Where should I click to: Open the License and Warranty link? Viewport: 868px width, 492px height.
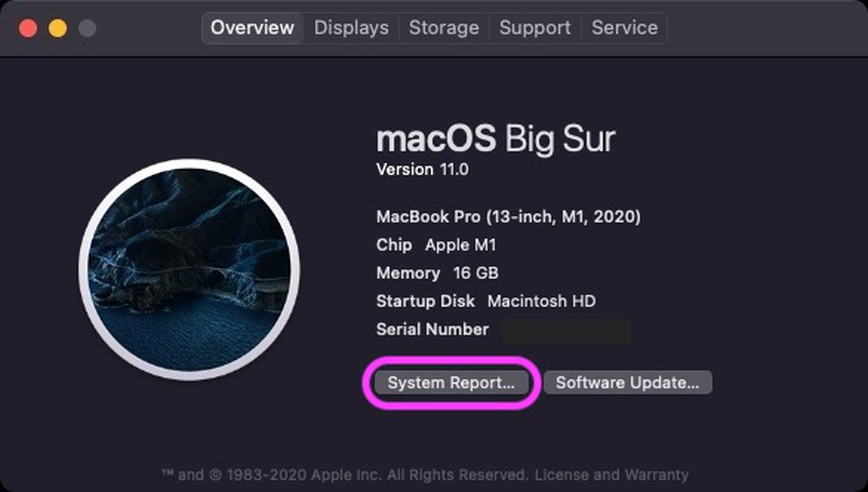[611, 475]
